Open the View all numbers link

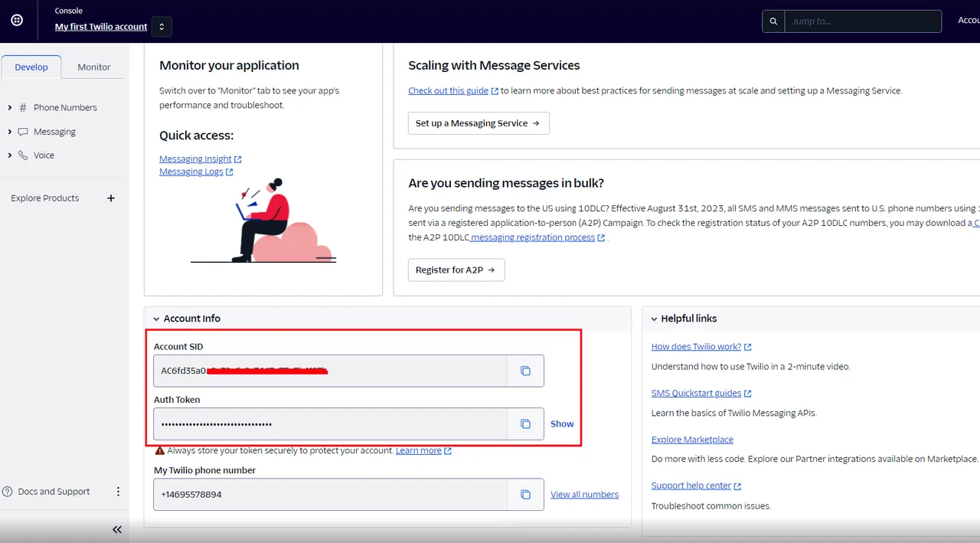point(584,495)
